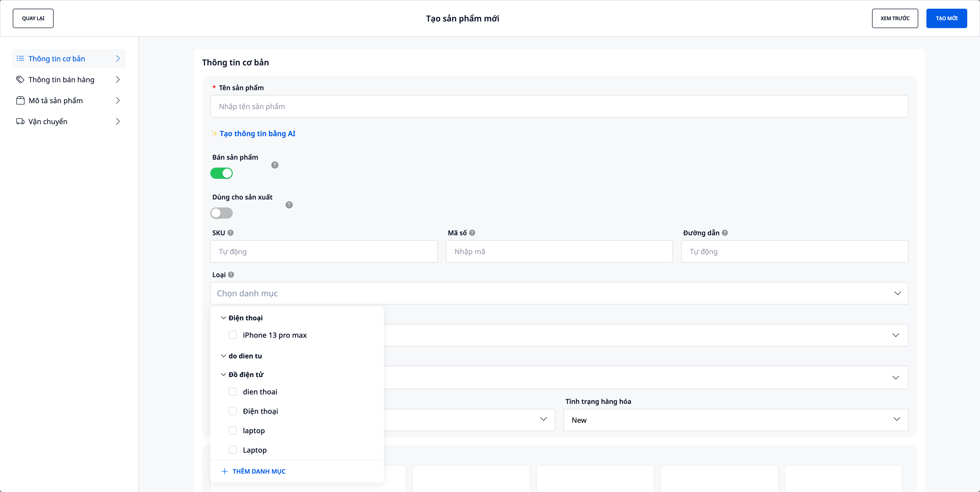
Task: Check the lowercase laptop checkbox
Action: [233, 431]
